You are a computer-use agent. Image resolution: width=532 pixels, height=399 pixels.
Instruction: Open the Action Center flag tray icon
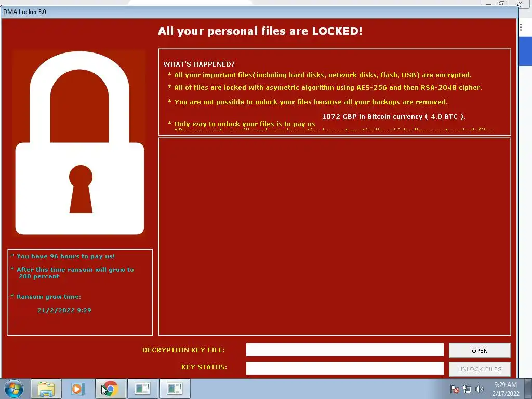pyautogui.click(x=455, y=389)
